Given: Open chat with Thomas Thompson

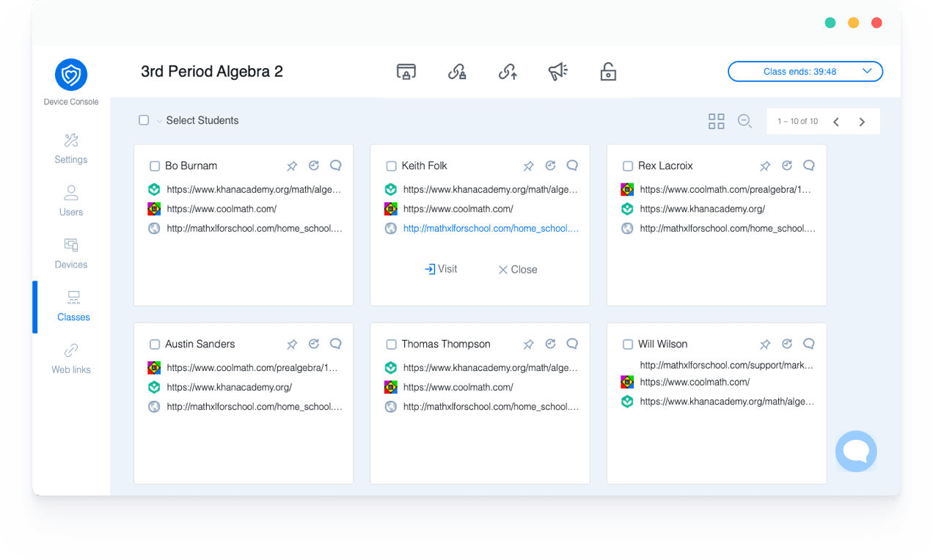Looking at the screenshot, I should click(x=573, y=344).
